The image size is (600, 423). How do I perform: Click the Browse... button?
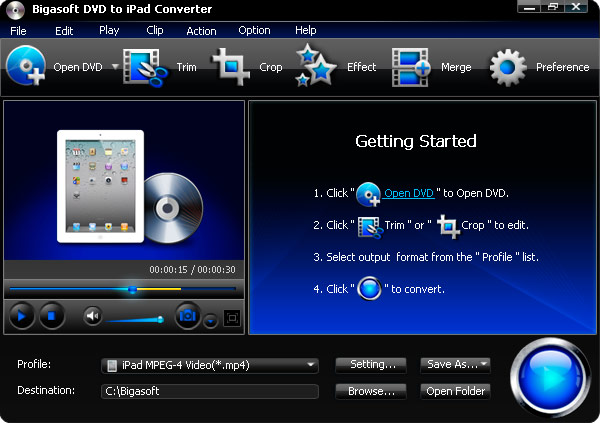pyautogui.click(x=371, y=391)
